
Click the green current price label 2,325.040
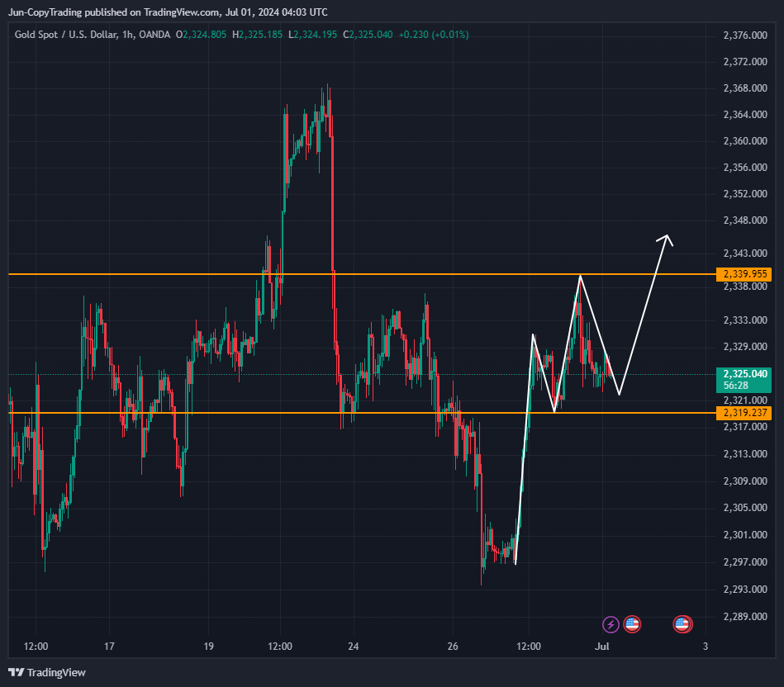(744, 374)
